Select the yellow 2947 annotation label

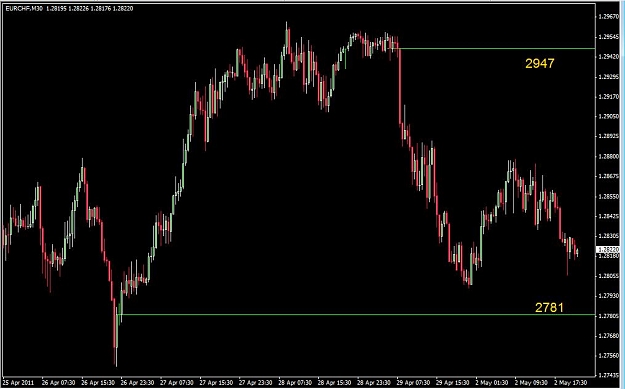coord(539,63)
